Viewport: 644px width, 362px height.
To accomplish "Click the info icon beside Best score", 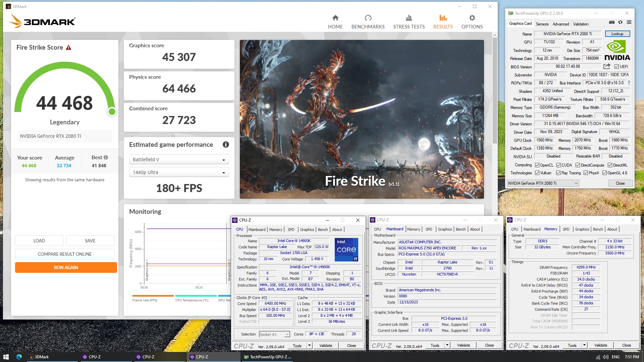I will (106, 158).
